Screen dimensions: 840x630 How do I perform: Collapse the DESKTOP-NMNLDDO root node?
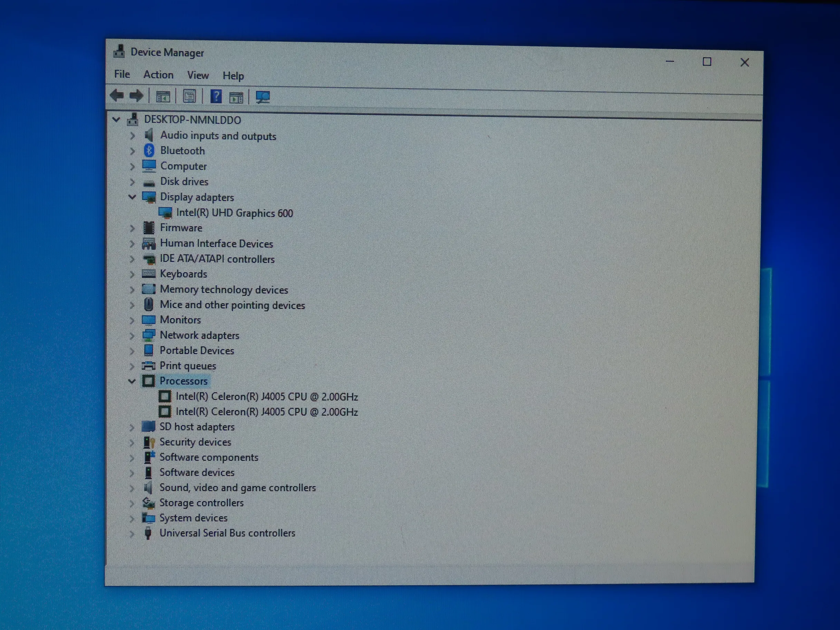[116, 120]
